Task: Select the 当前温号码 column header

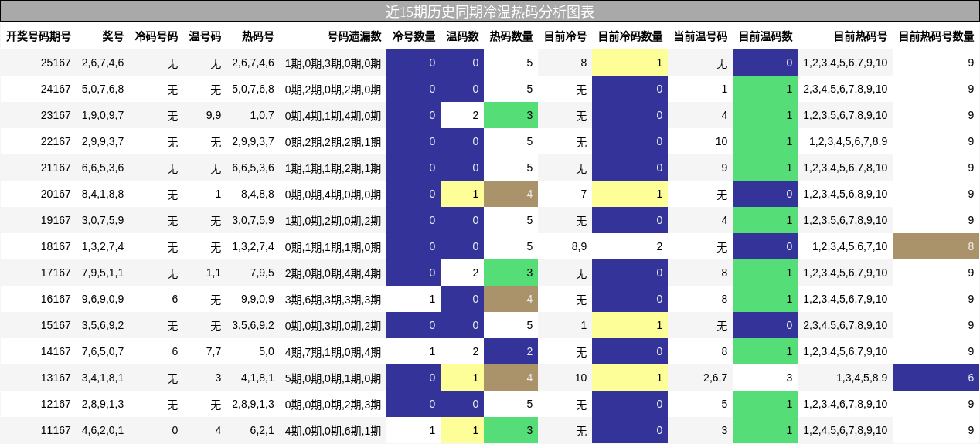Action: pos(701,36)
